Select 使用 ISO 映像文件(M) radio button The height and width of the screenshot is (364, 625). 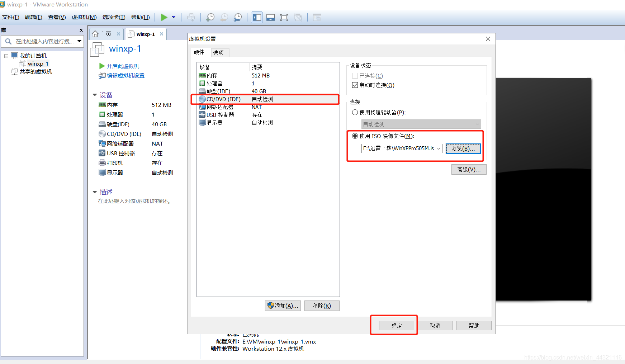(x=355, y=136)
